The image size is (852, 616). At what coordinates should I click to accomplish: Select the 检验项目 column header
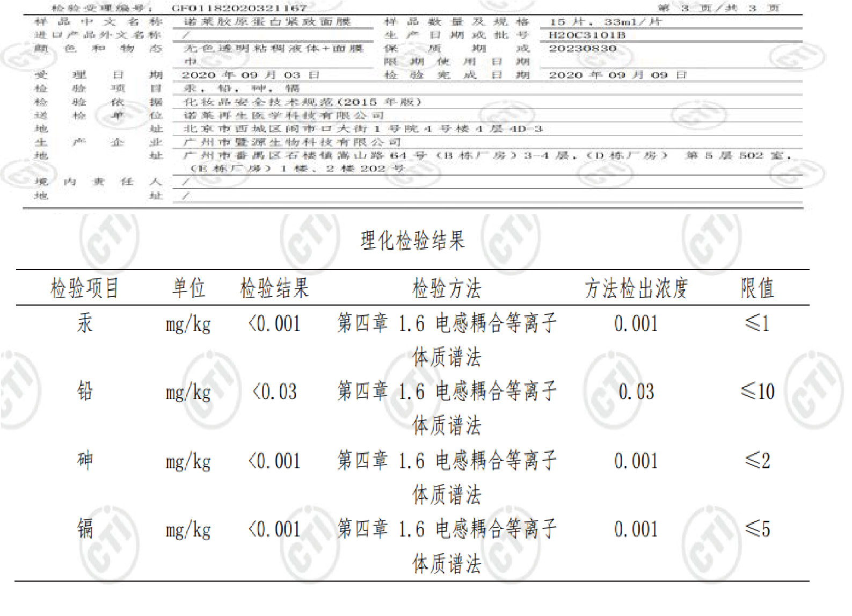[84, 288]
